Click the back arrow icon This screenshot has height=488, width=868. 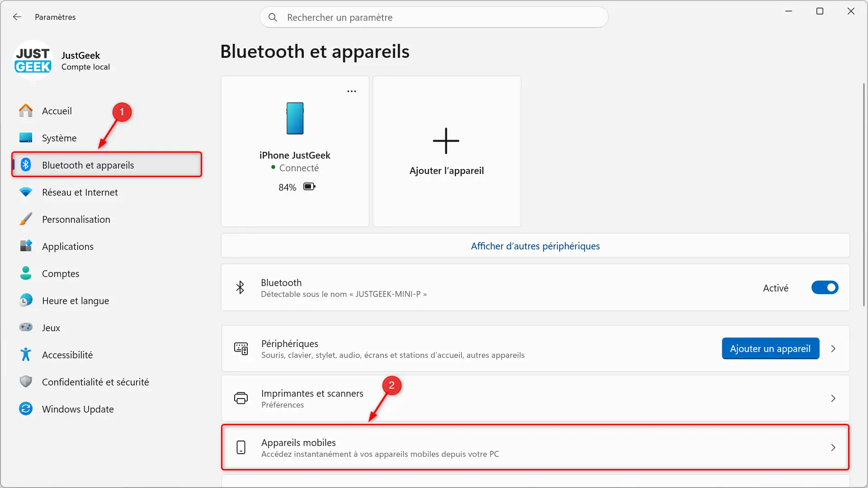[x=17, y=17]
